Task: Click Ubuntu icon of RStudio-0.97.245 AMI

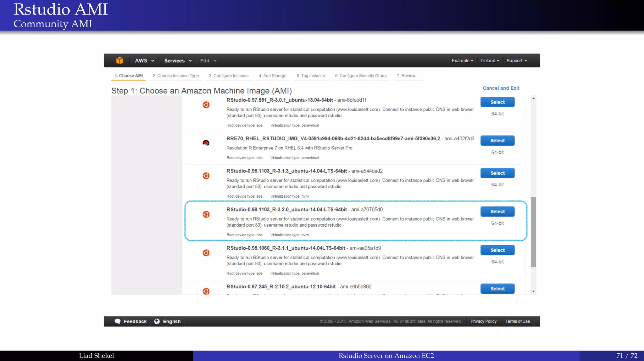Action: coord(206,291)
